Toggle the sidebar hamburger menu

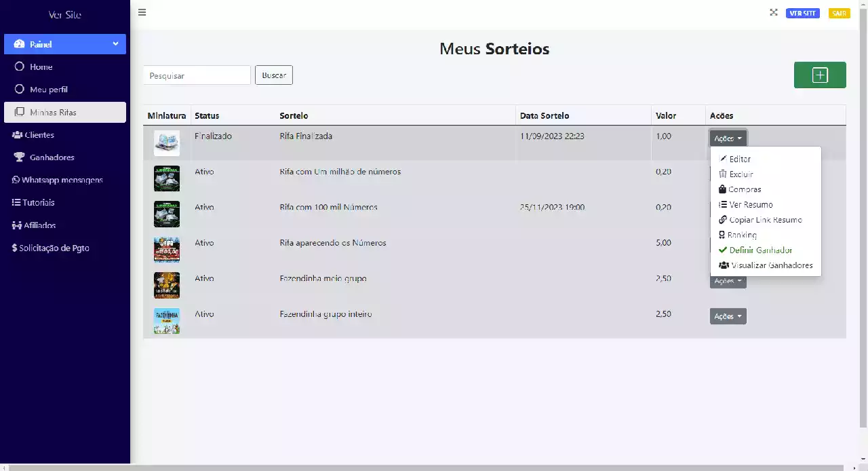[142, 12]
